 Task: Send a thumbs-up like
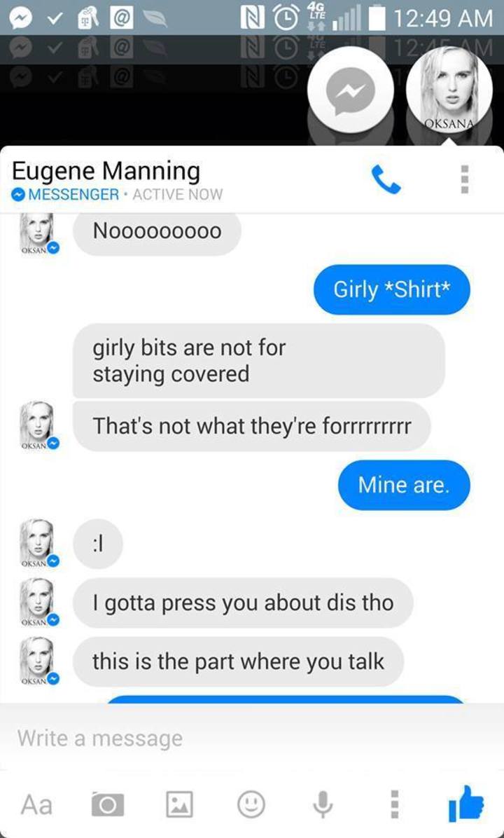(x=466, y=803)
